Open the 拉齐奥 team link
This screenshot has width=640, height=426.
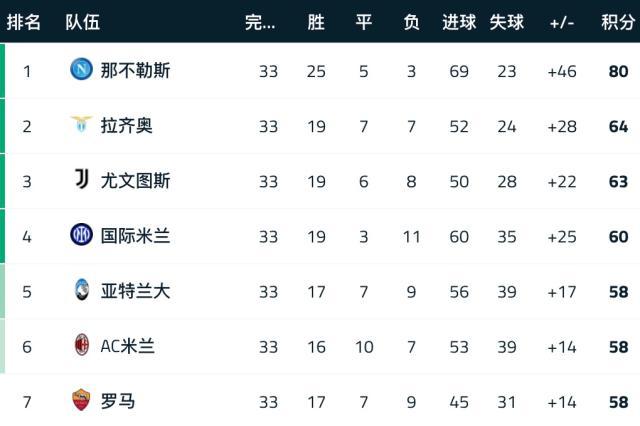click(126, 126)
